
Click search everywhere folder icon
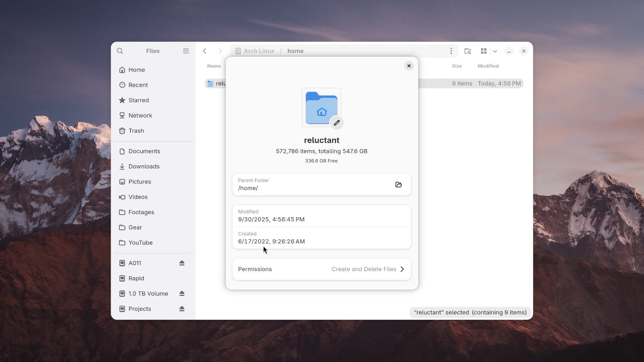pyautogui.click(x=468, y=51)
